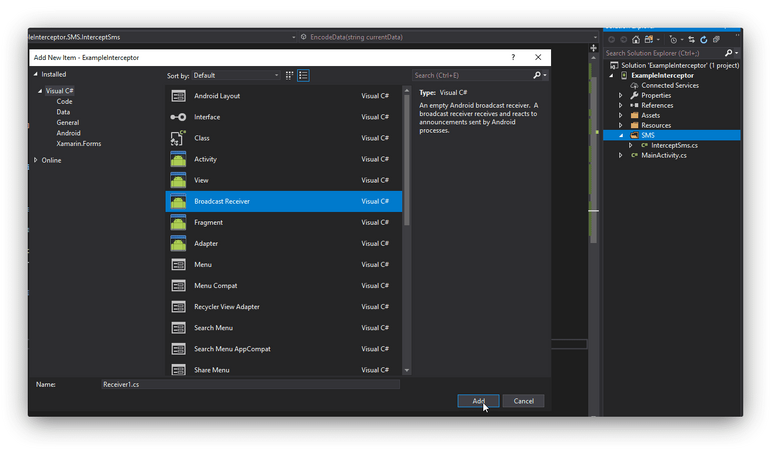Select the Search Menu AppCompat template icon

click(178, 349)
